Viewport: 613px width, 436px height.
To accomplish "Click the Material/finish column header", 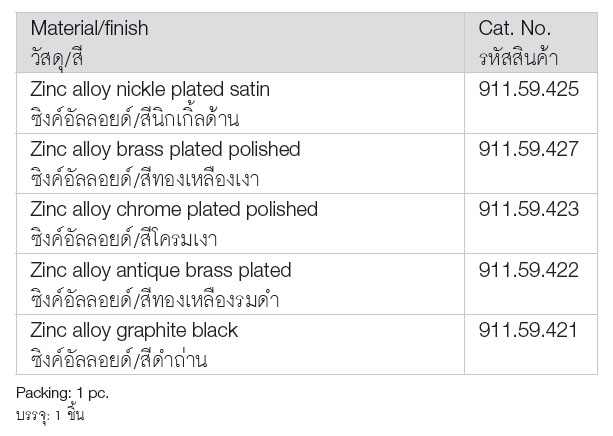I will click(x=90, y=29).
